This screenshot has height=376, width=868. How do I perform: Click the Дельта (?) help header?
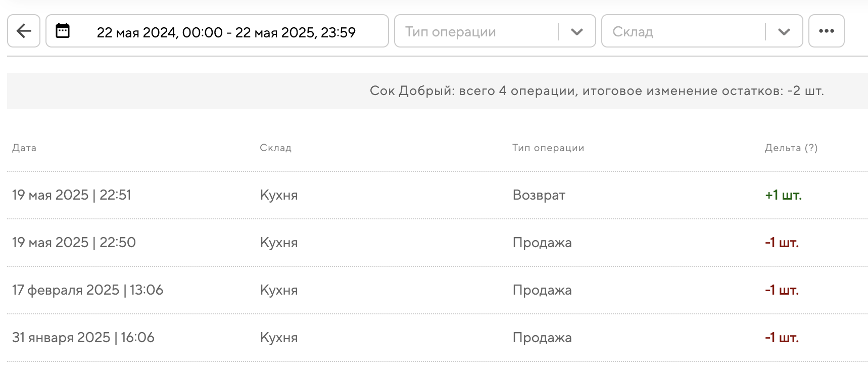791,148
